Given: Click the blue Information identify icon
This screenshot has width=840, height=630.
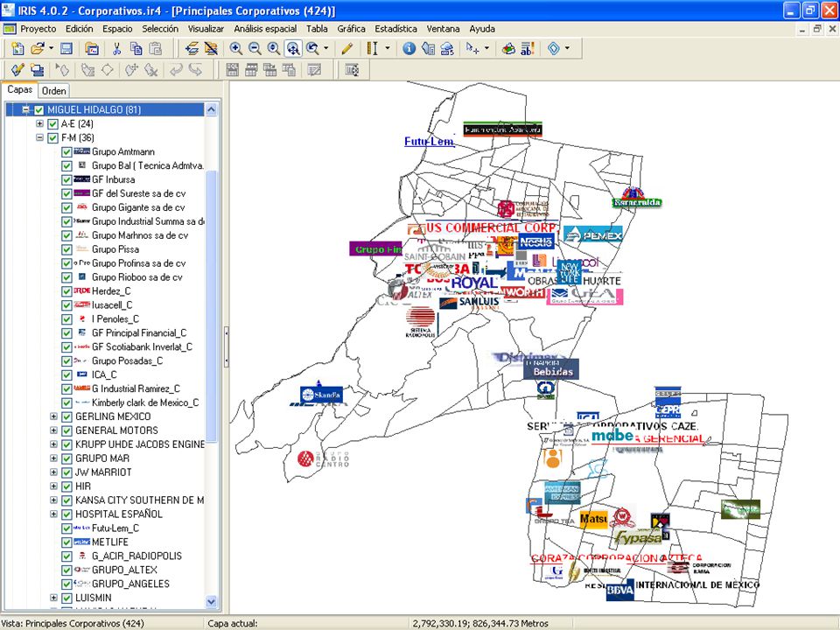Looking at the screenshot, I should (409, 49).
